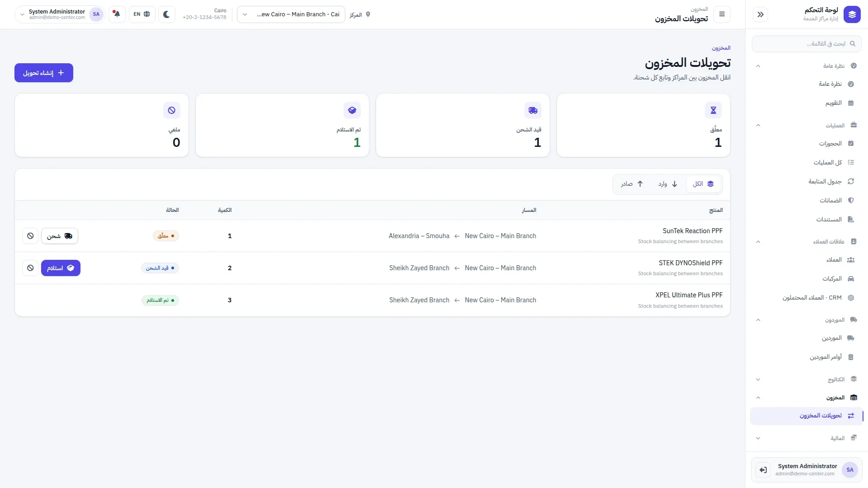The width and height of the screenshot is (868, 488).
Task: Open center selector New Cairo dropdown
Action: [x=291, y=14]
